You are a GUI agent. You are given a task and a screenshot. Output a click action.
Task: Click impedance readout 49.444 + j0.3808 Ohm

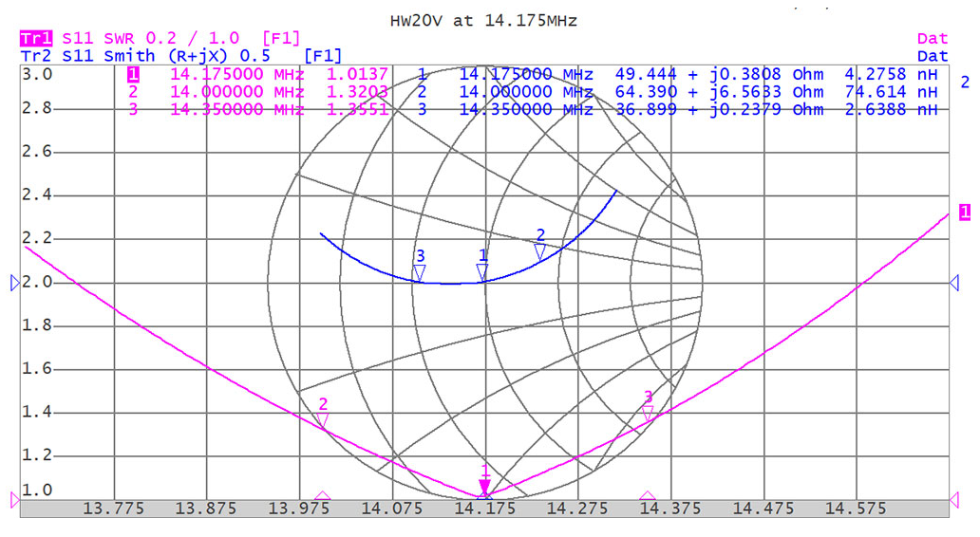(719, 74)
